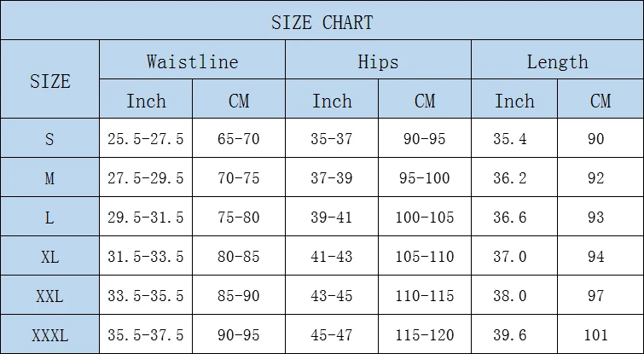Screen dimensions: 644x354
Task: Select the XL size row label
Action: pyautogui.click(x=50, y=256)
